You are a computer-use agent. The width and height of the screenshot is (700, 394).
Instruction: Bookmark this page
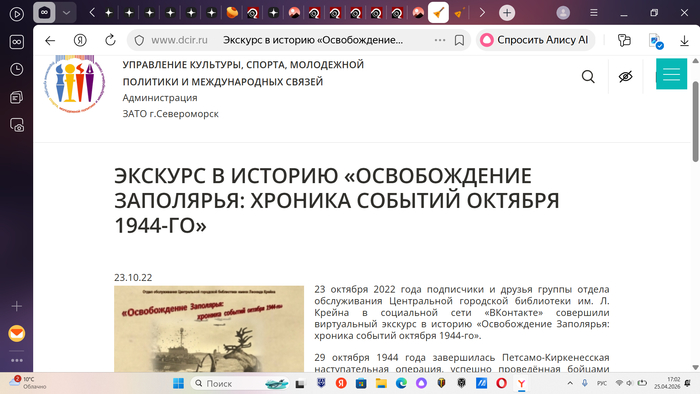point(459,40)
